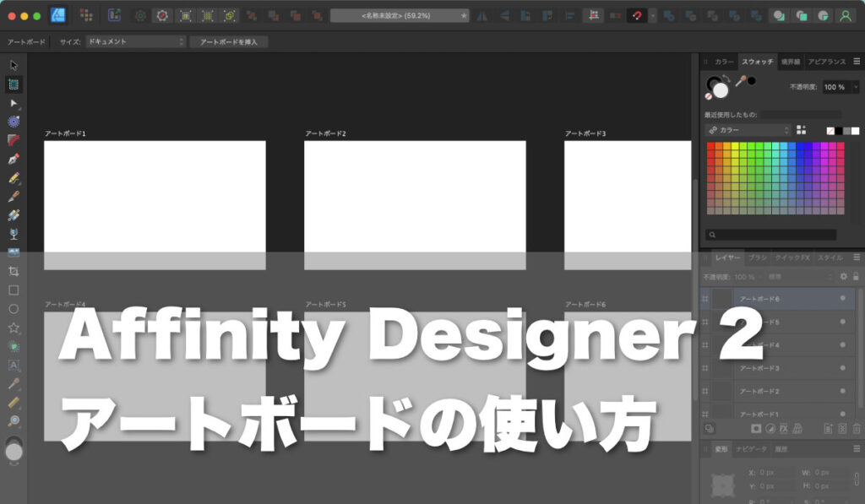865x504 pixels.
Task: Select the Artboard tool
Action: coord(14,84)
